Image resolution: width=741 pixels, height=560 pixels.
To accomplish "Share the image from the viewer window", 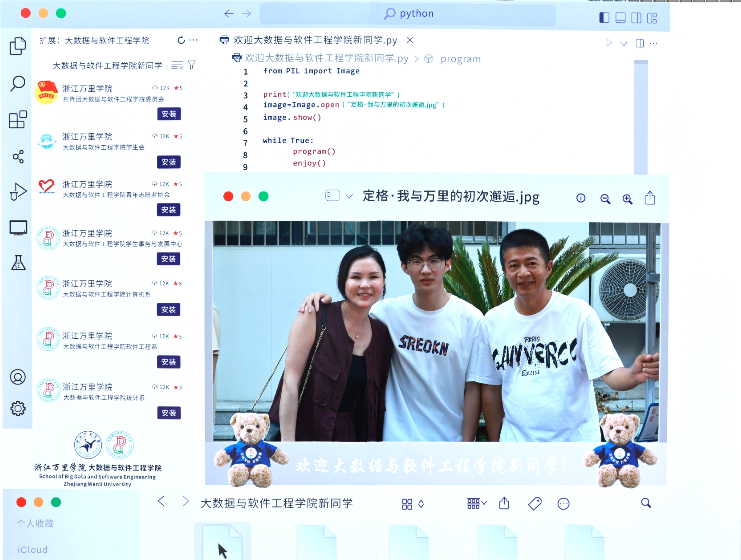I will (650, 198).
